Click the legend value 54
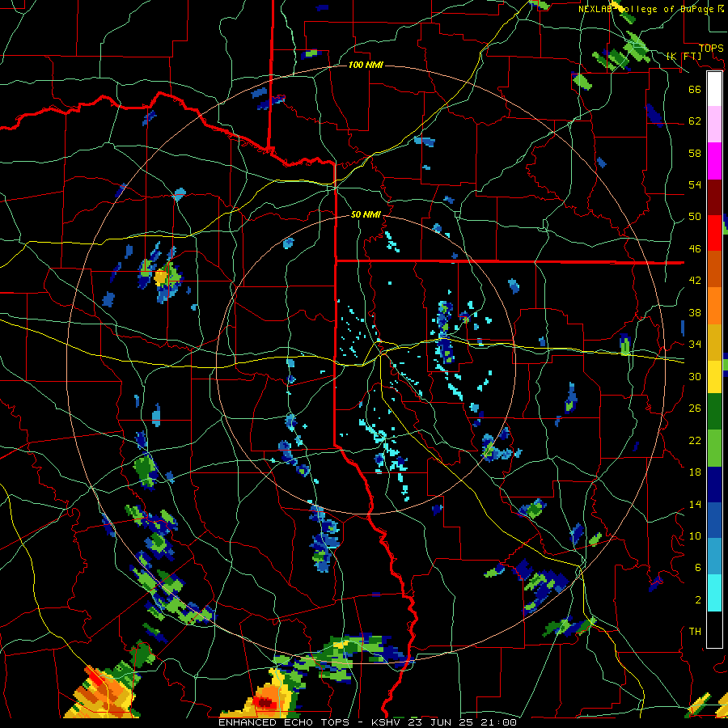 695,184
